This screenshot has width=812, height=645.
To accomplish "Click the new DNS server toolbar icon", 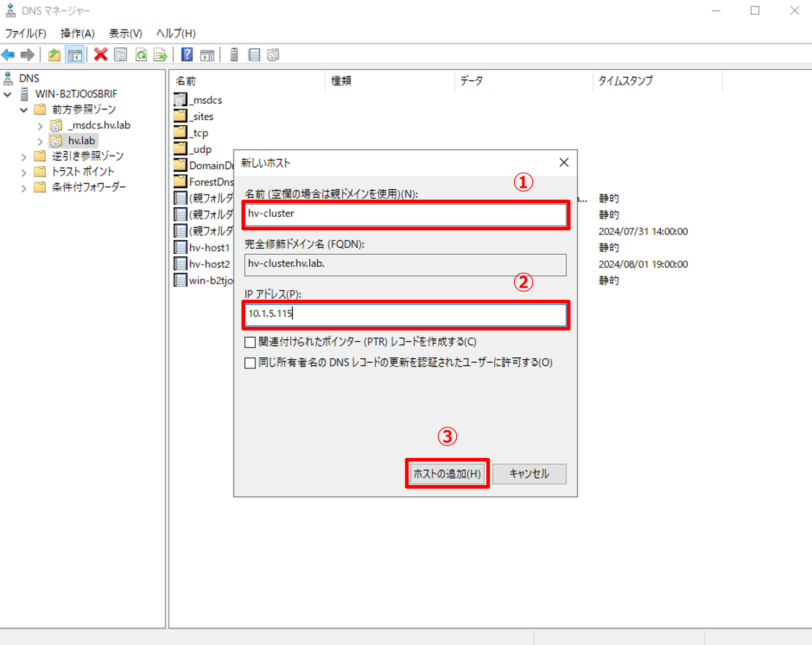I will [x=234, y=55].
